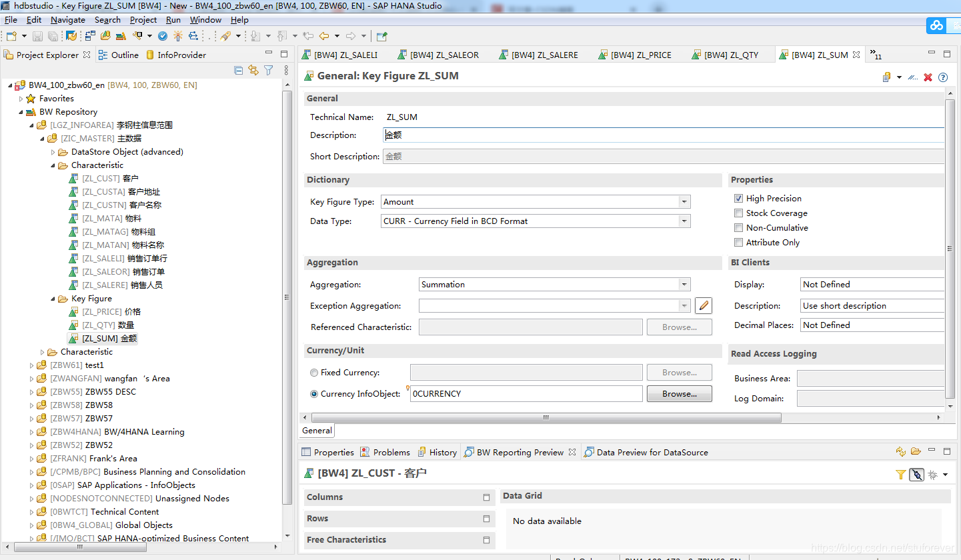The width and height of the screenshot is (961, 560).
Task: Collapse the Rows section toggle square
Action: [486, 519]
